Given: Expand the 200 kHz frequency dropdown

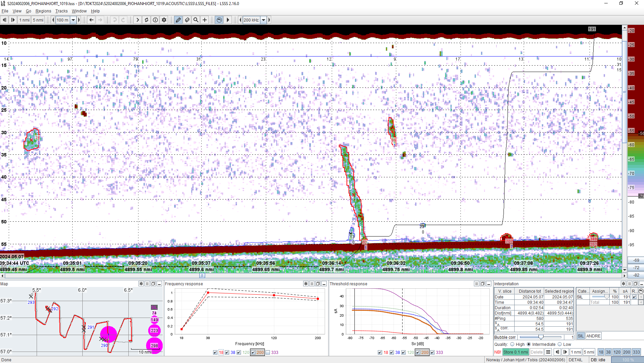Looking at the screenshot, I should click(264, 20).
